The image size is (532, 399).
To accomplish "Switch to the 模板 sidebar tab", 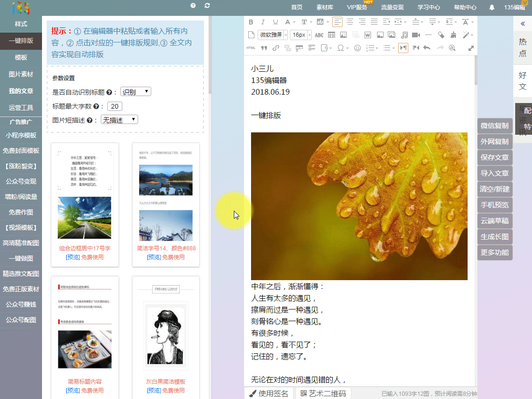I will 21,57.
